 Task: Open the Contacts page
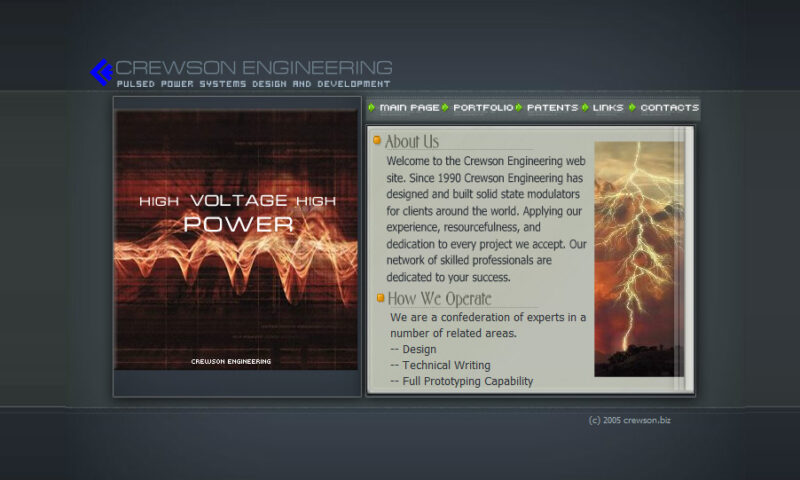tap(669, 108)
